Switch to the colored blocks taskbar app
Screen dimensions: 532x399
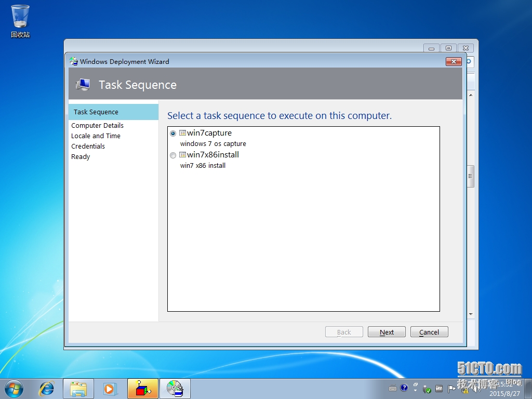tap(143, 389)
